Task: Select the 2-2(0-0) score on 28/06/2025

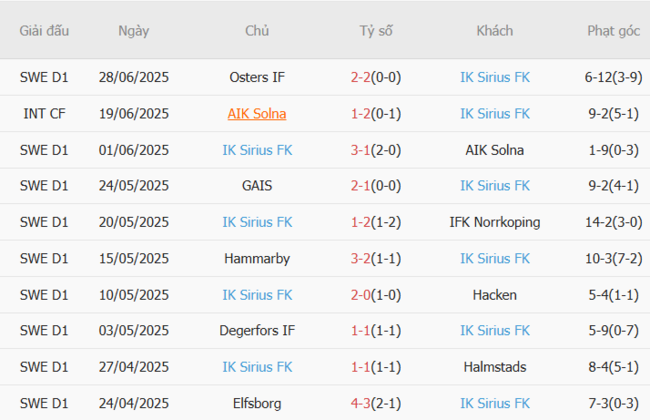Action: tap(376, 77)
